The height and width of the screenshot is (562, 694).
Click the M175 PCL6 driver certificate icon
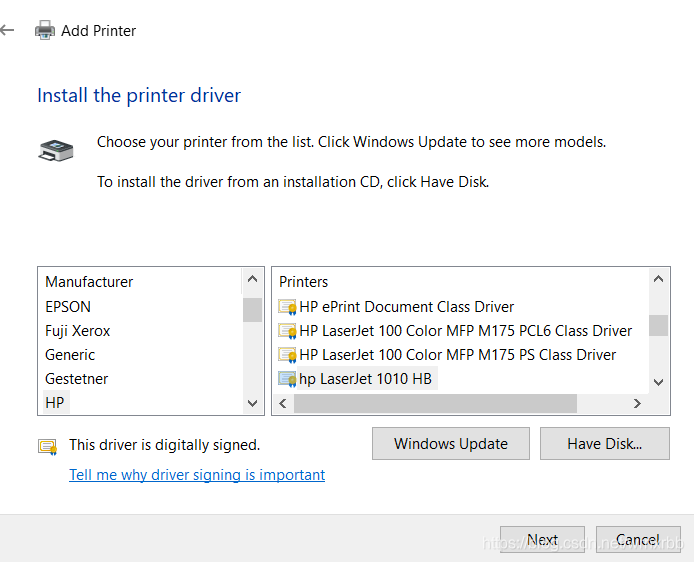point(287,331)
